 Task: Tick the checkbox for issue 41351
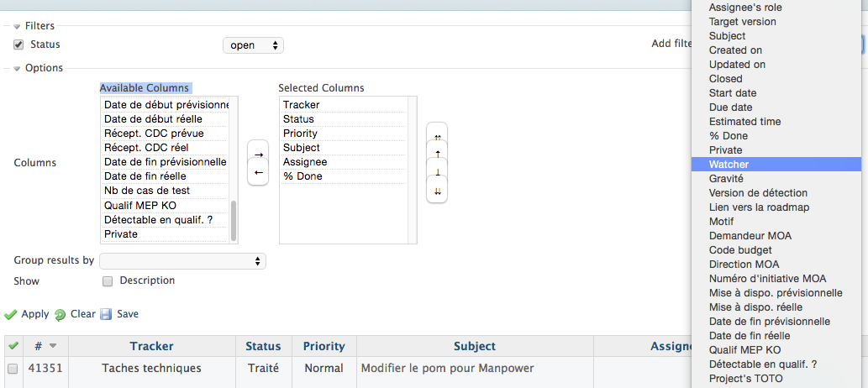click(x=13, y=369)
